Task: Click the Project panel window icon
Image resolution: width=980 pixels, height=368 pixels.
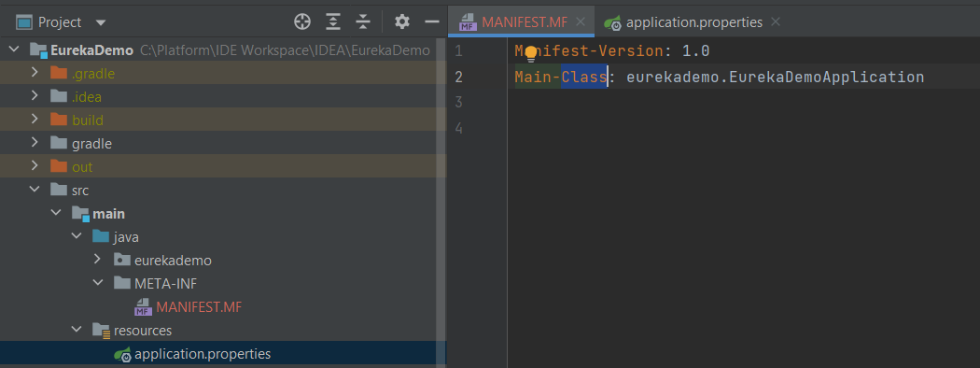Action: (x=23, y=22)
